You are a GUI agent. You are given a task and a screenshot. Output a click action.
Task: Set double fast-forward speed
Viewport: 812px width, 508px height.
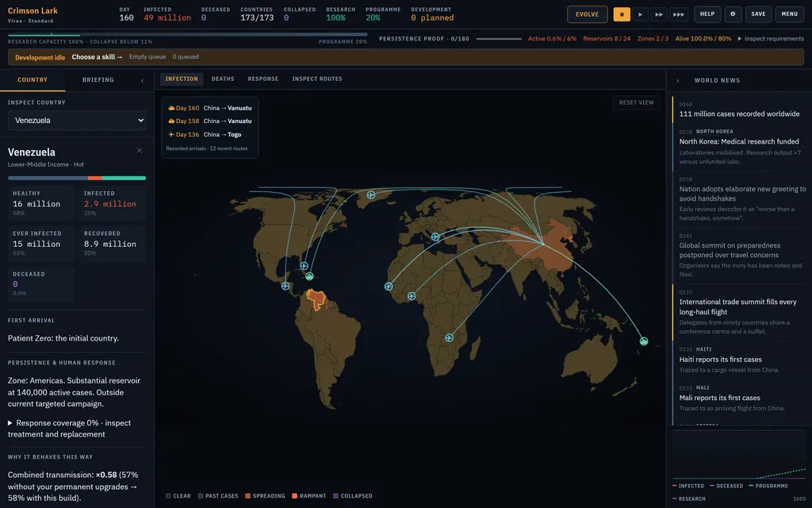[x=659, y=14]
